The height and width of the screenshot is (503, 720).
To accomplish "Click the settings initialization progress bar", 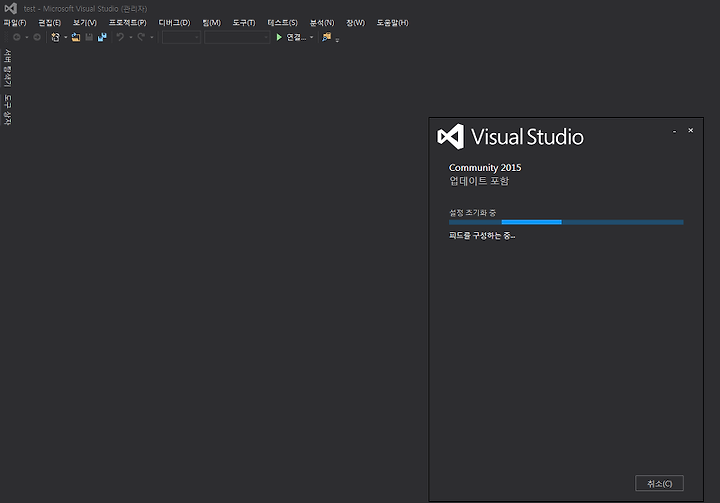I will (x=566, y=222).
